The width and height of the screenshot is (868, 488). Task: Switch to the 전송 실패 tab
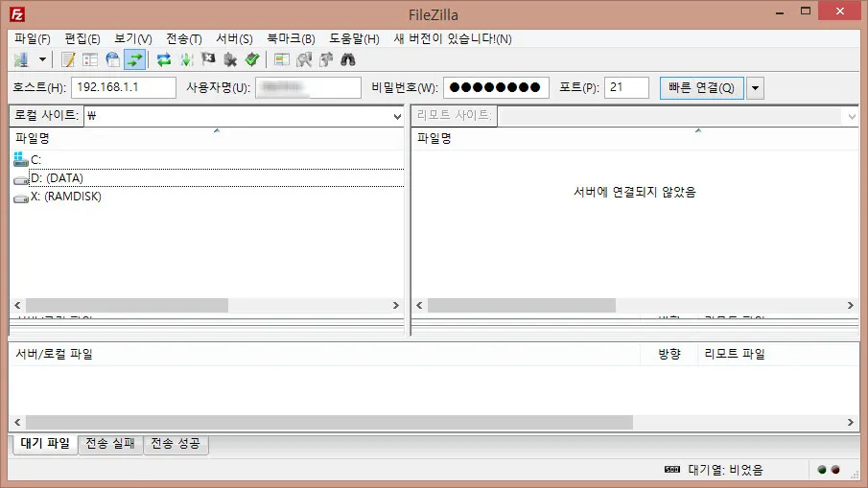click(x=110, y=444)
